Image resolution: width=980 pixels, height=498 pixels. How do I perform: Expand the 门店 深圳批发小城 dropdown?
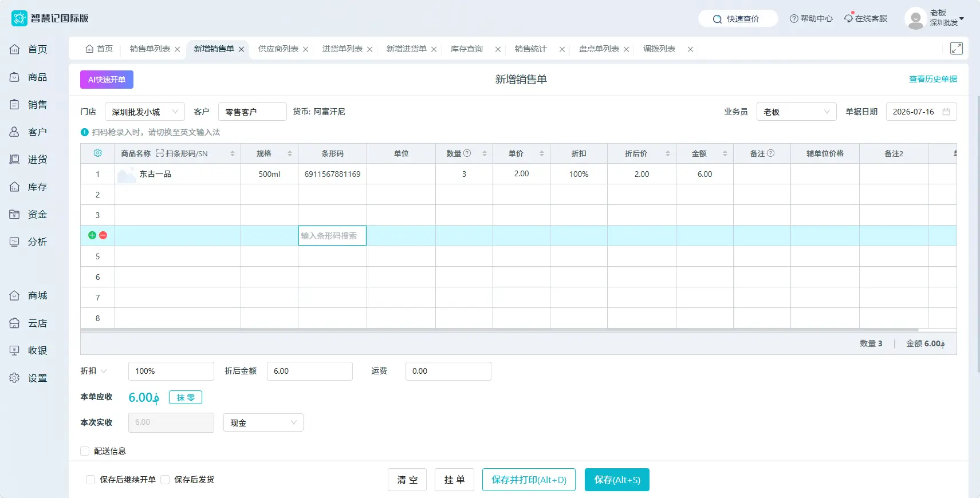[145, 112]
